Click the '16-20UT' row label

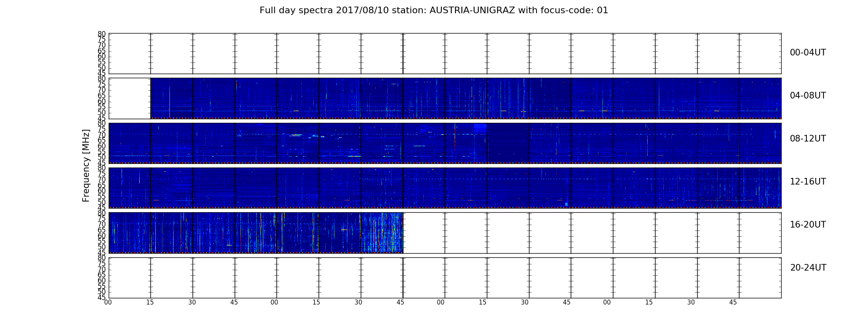pyautogui.click(x=808, y=225)
